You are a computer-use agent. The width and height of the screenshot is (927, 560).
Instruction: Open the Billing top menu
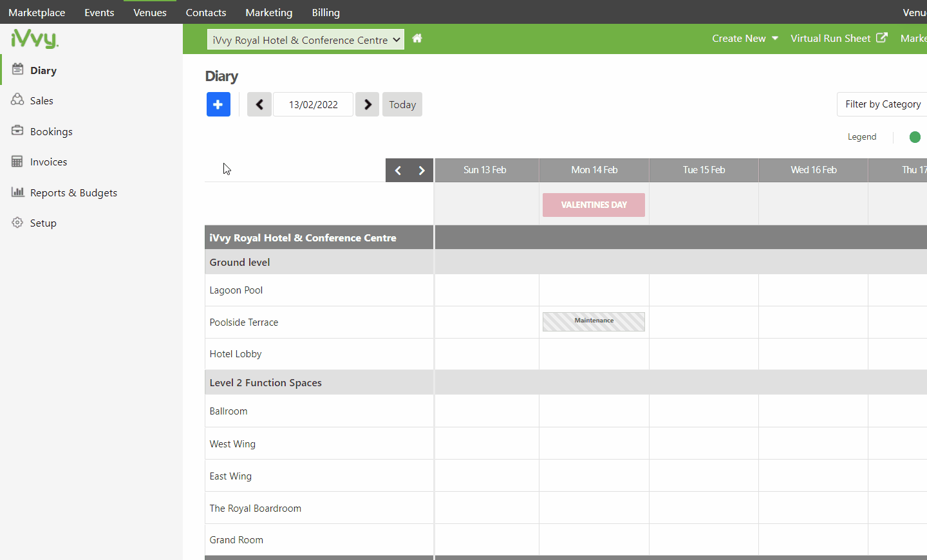click(326, 12)
